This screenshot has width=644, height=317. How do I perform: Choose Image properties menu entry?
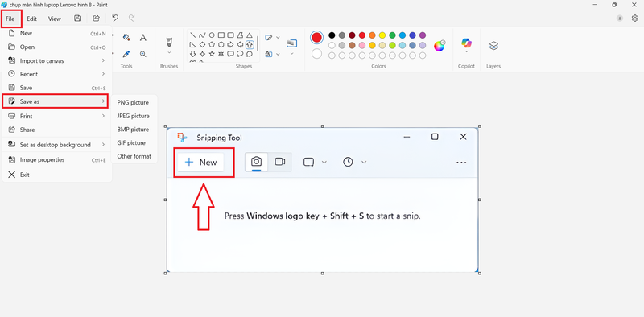[57, 160]
